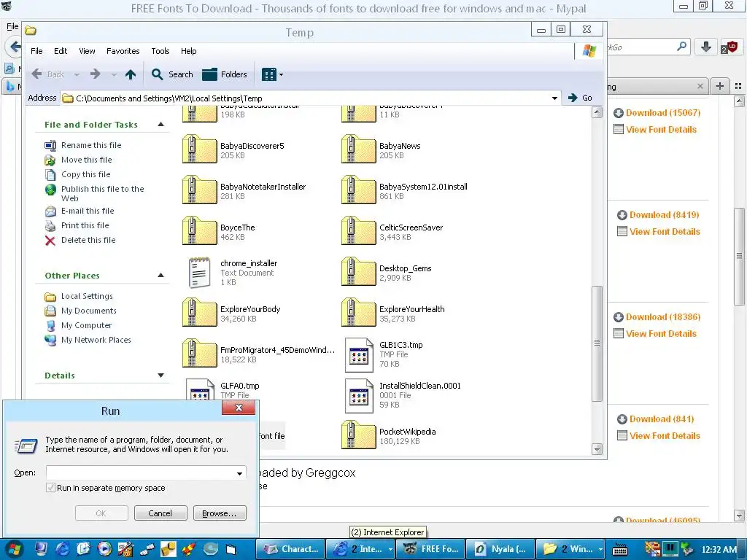Click the Start button on taskbar
Image resolution: width=747 pixels, height=560 pixels.
(13, 549)
